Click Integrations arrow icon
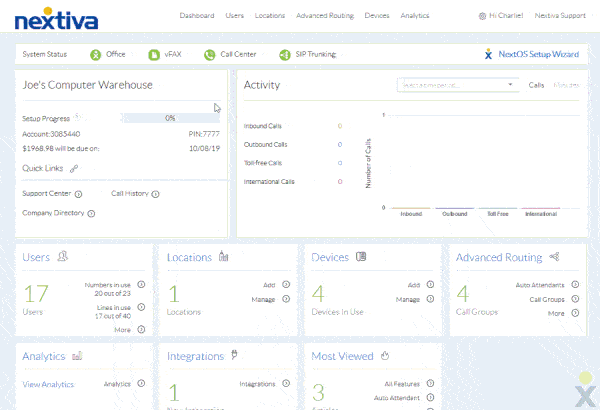Screen dimensions: 600x410 pos(286,383)
